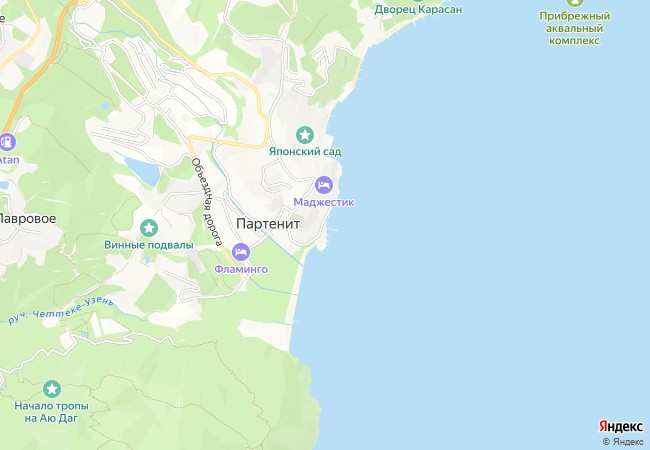Open the Фламинго hotel marker icon

point(241,252)
